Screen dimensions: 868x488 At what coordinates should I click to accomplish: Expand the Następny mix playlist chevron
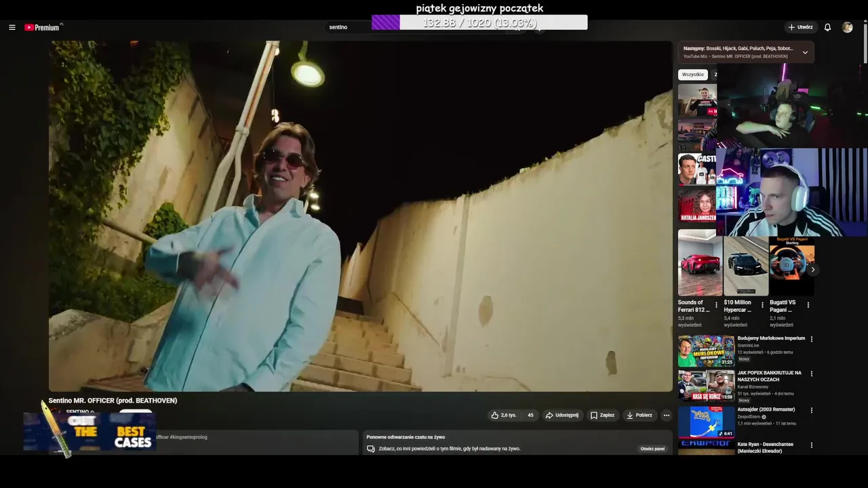click(x=805, y=52)
